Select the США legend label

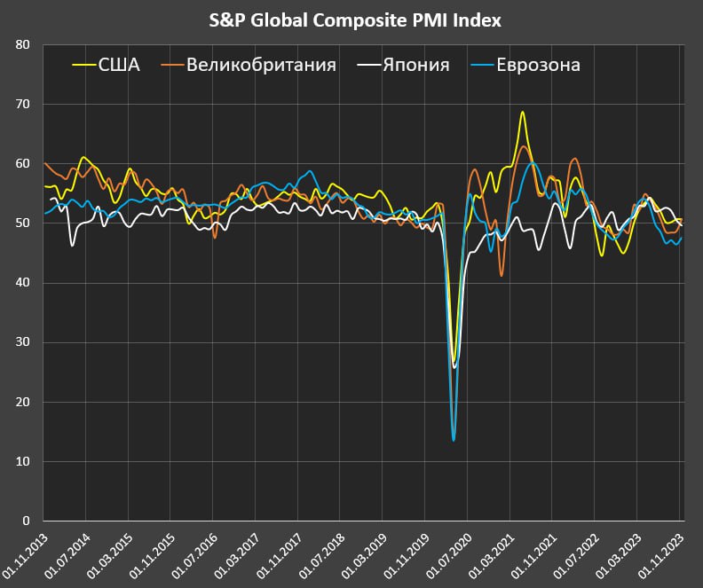(x=119, y=65)
